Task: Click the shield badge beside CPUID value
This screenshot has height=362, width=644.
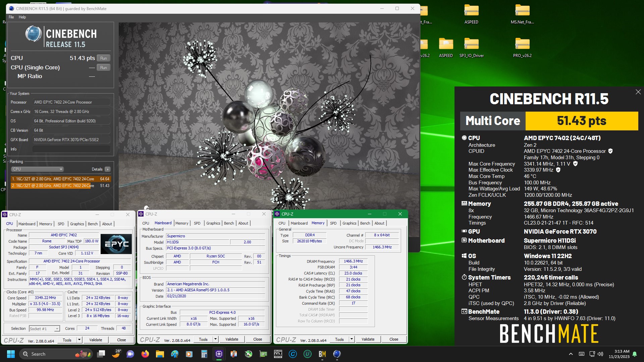Action: coord(610,151)
